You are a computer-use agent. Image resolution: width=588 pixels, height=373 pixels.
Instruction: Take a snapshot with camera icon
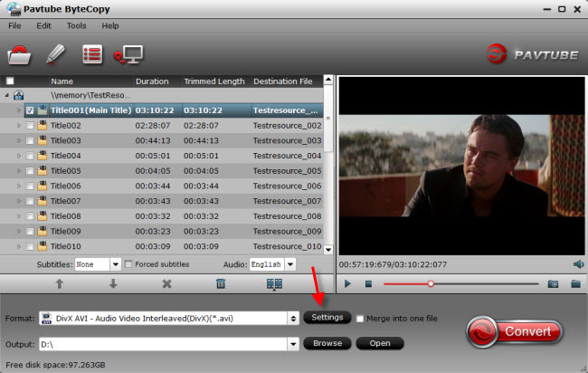click(x=553, y=284)
